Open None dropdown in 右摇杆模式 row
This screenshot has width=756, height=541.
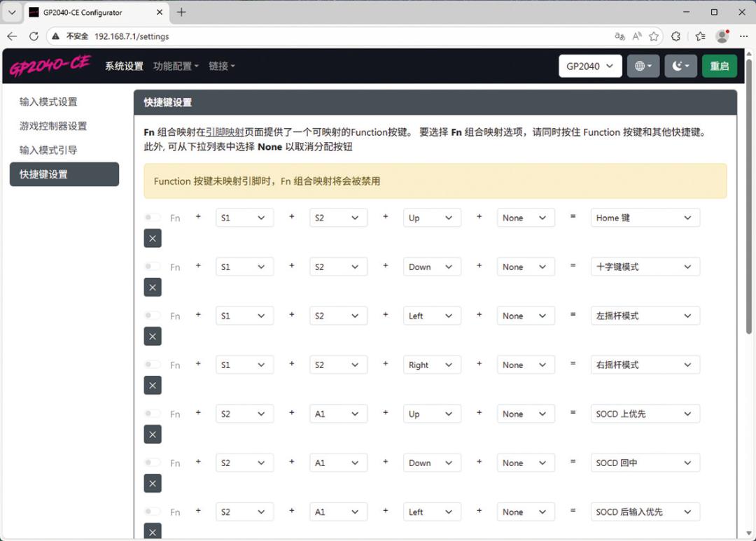pyautogui.click(x=526, y=365)
